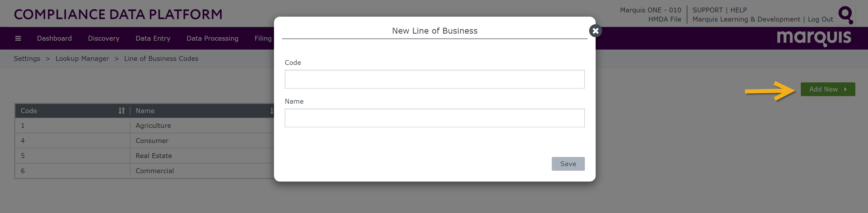Open the Discovery menu item
The image size is (868, 213).
[104, 39]
